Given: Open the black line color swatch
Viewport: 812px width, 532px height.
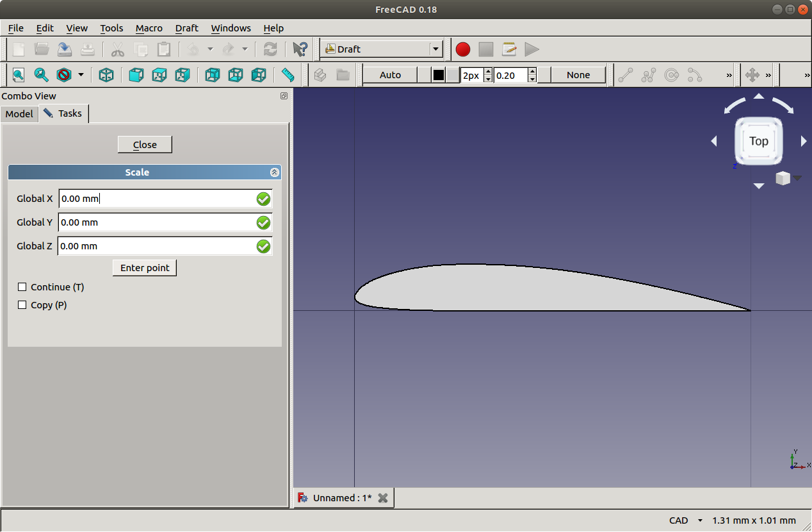Looking at the screenshot, I should [x=439, y=75].
